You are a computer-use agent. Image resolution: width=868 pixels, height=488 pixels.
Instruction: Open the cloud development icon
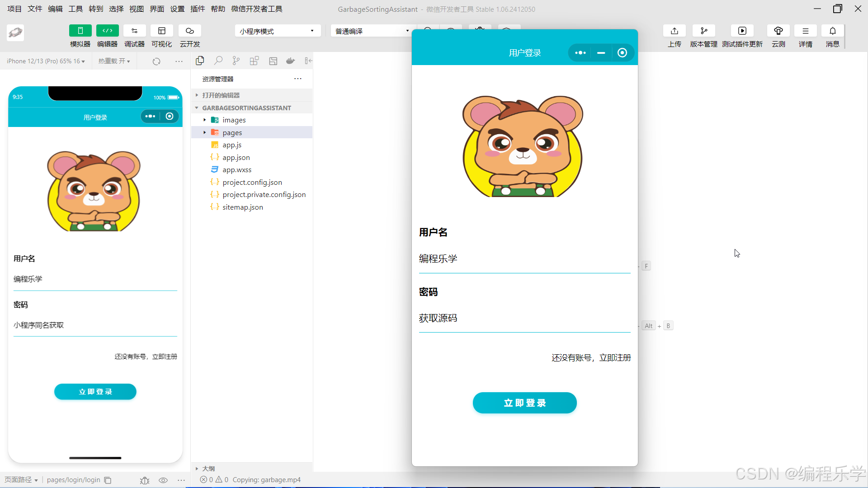189,31
